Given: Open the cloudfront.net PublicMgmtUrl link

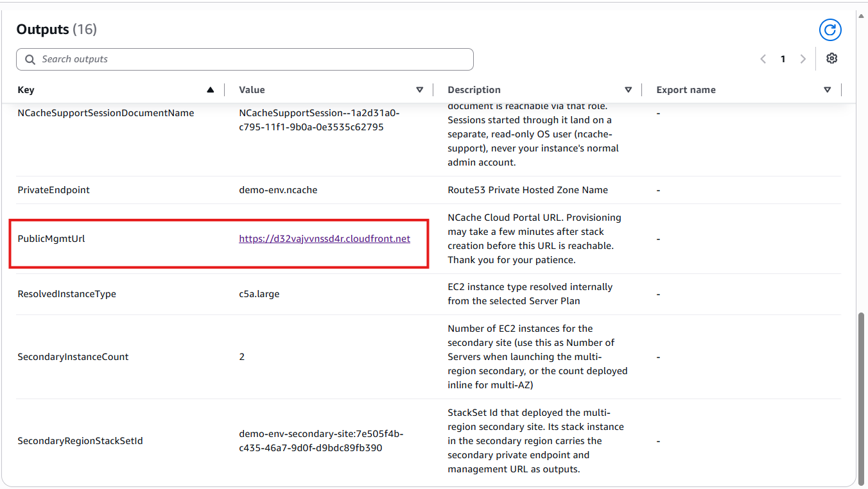Looking at the screenshot, I should pyautogui.click(x=324, y=239).
